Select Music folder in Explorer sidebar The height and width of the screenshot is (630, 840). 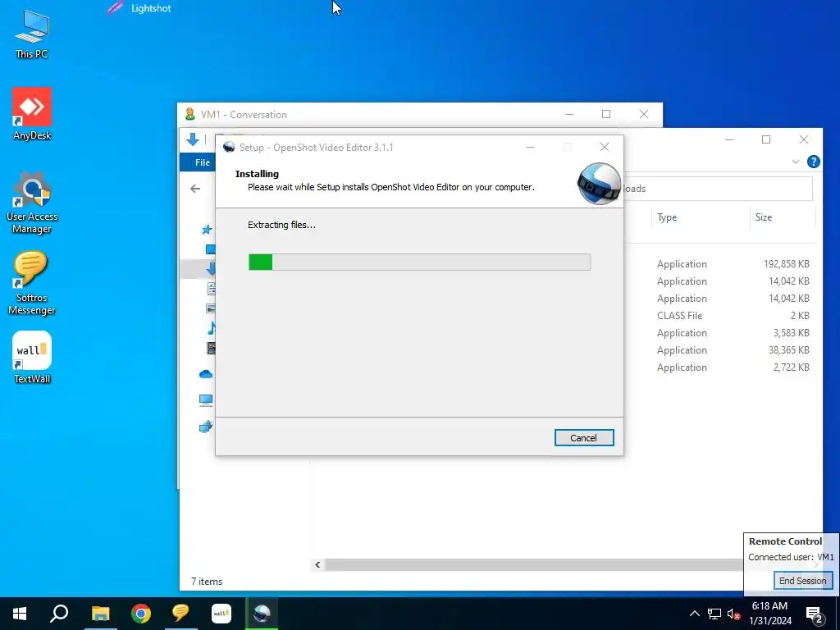coord(212,328)
